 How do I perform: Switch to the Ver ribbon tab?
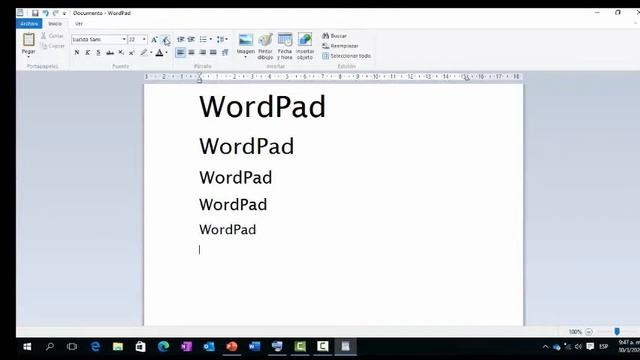click(x=79, y=24)
